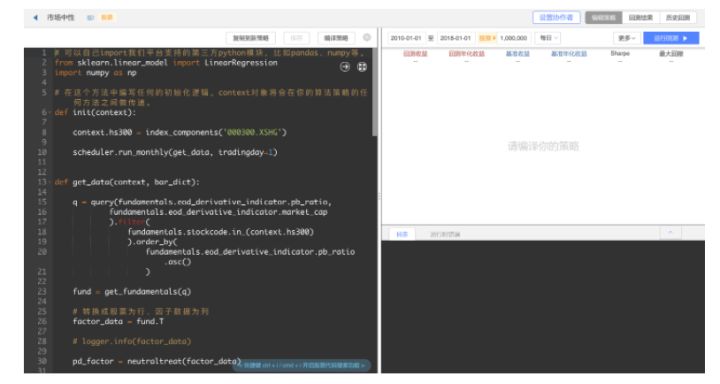The width and height of the screenshot is (720, 384).
Task: Click the 'fund = get_fundamentals(q)' line
Action: tap(132, 292)
